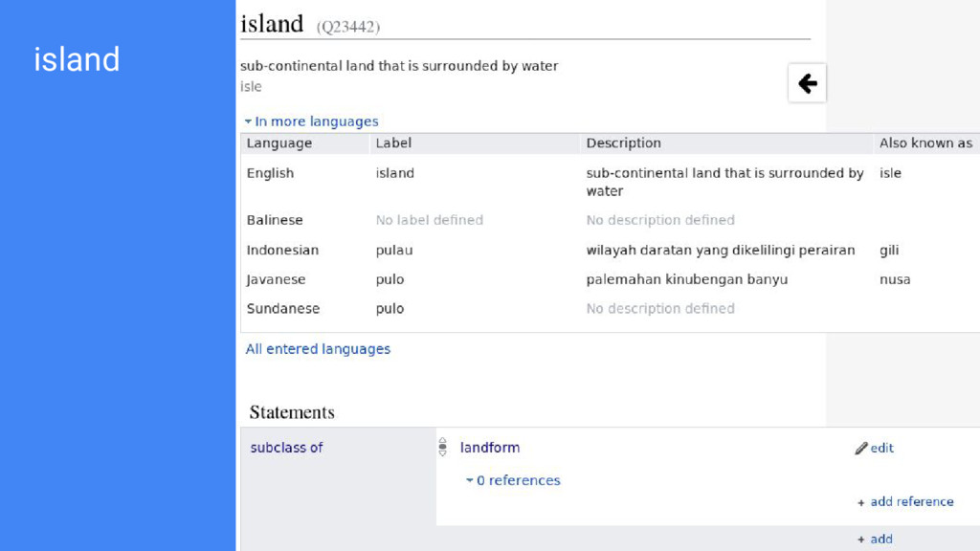This screenshot has height=551, width=980.
Task: Click the Sundanese No description defined cell
Action: (x=660, y=309)
